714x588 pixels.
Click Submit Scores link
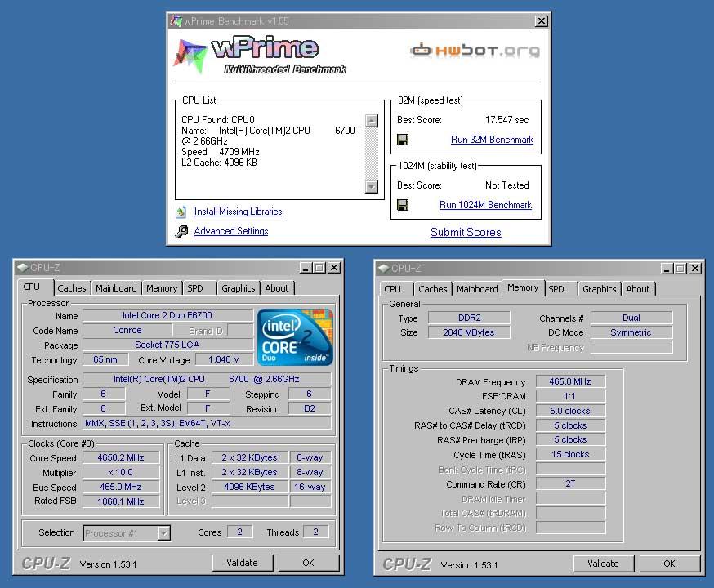coord(466,232)
